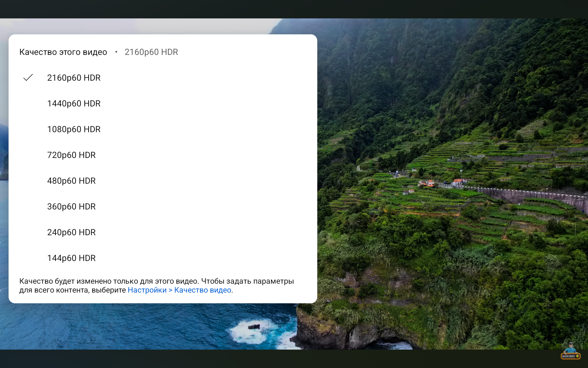Viewport: 588px width, 368px height.
Task: Click the Качество этого видео header title
Action: pyautogui.click(x=63, y=52)
